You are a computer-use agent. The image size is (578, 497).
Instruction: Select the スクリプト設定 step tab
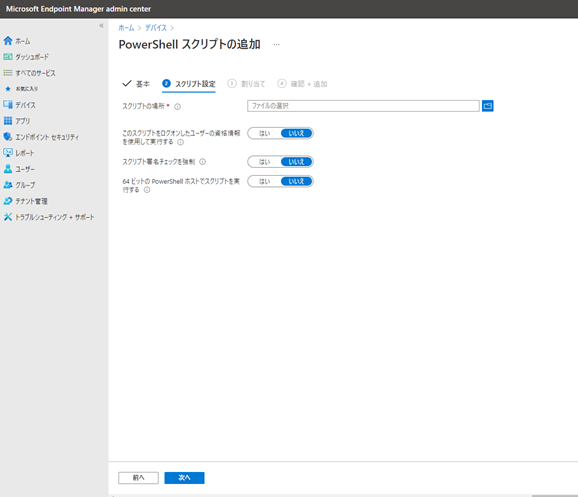point(189,84)
